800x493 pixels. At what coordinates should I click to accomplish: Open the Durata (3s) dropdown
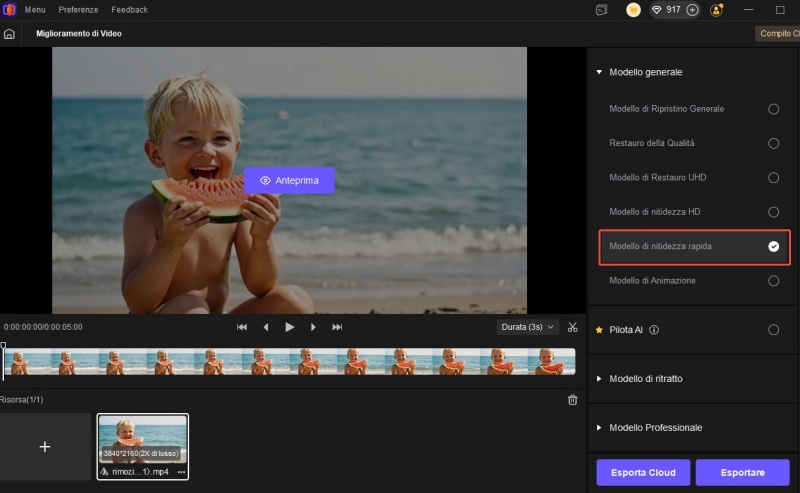[x=527, y=327]
